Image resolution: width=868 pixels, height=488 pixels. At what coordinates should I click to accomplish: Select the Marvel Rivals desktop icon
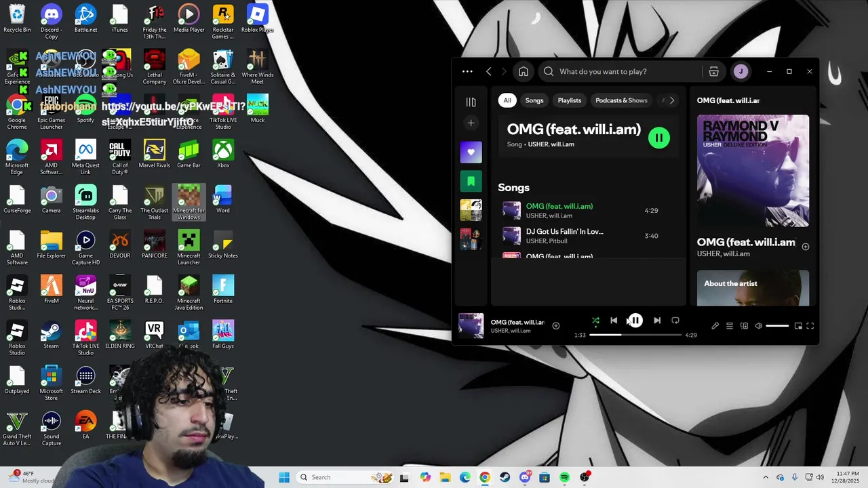(x=154, y=154)
